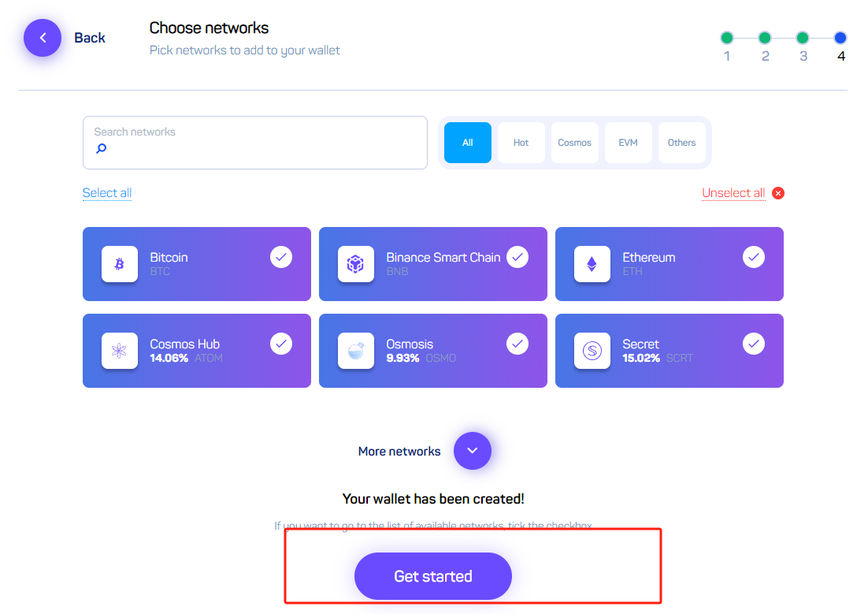Switch to the EVM filter tab
Image resolution: width=868 pixels, height=614 pixels.
[x=629, y=143]
